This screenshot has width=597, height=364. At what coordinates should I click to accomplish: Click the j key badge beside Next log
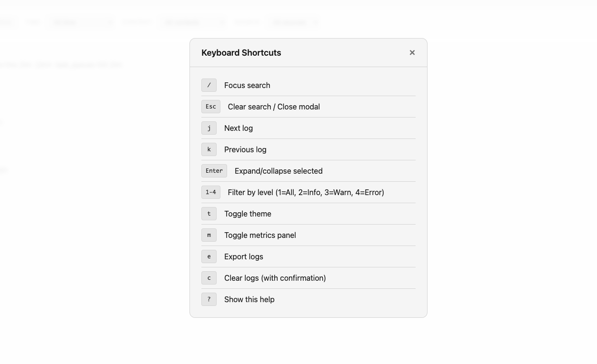coord(209,128)
